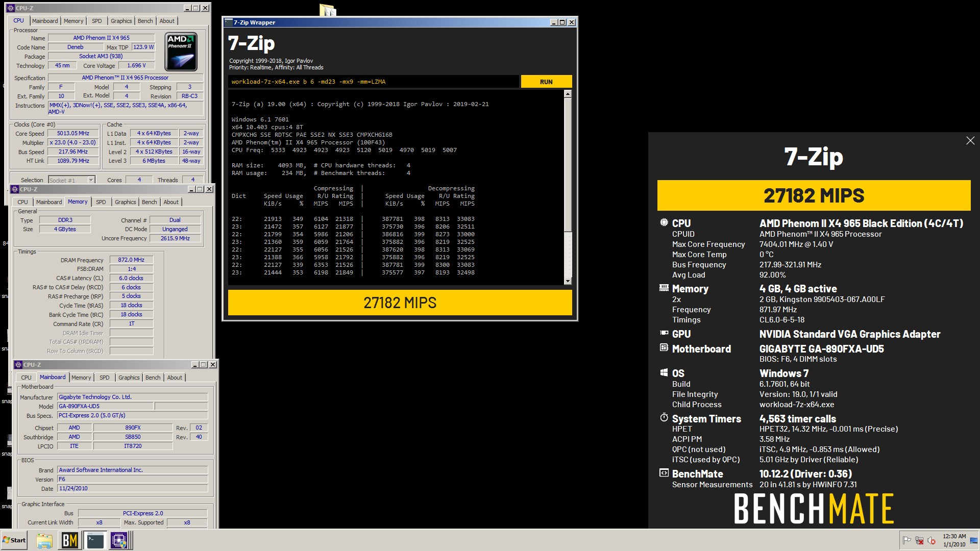The width and height of the screenshot is (980, 551).
Task: Open About tab in bottom CPU-Z window
Action: [x=175, y=378]
